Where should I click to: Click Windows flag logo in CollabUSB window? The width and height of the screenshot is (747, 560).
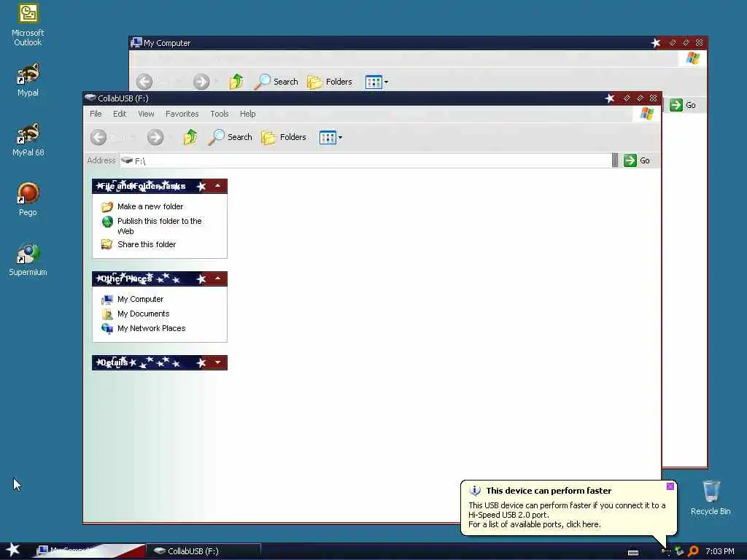point(646,114)
